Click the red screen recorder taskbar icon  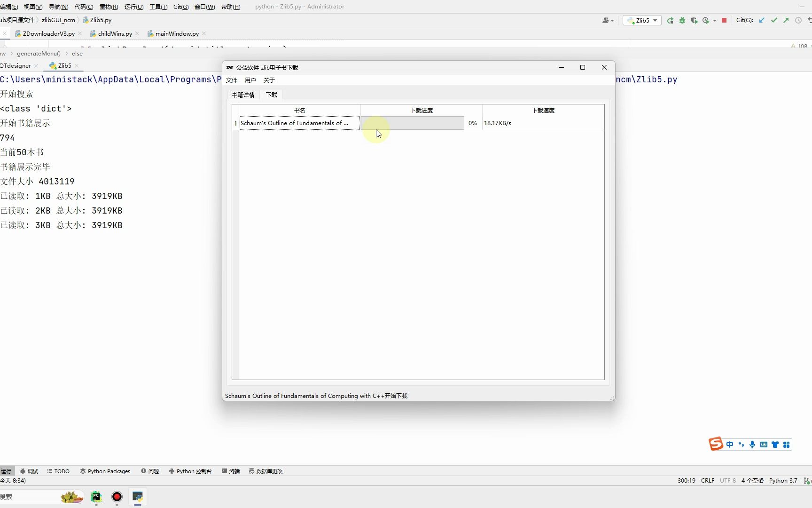click(117, 497)
